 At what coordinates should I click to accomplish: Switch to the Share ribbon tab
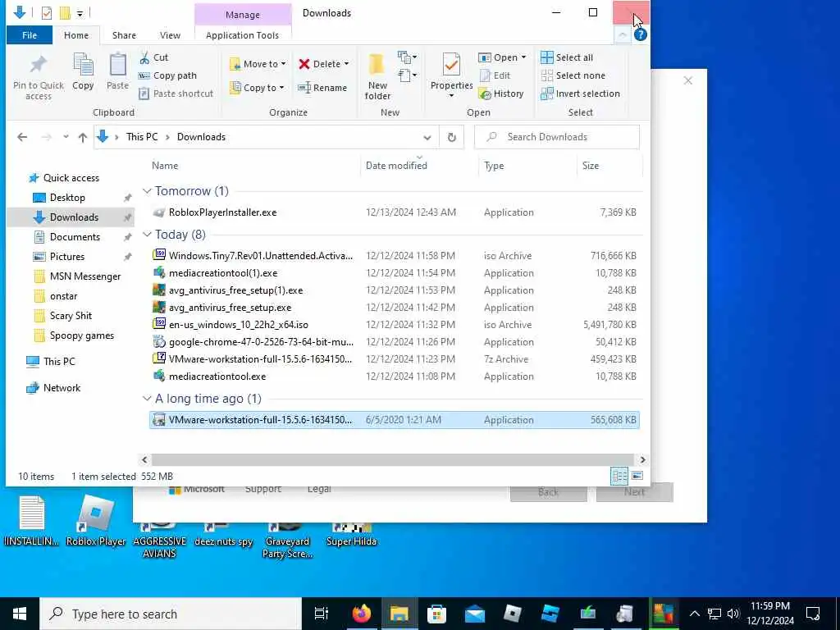[x=124, y=35]
